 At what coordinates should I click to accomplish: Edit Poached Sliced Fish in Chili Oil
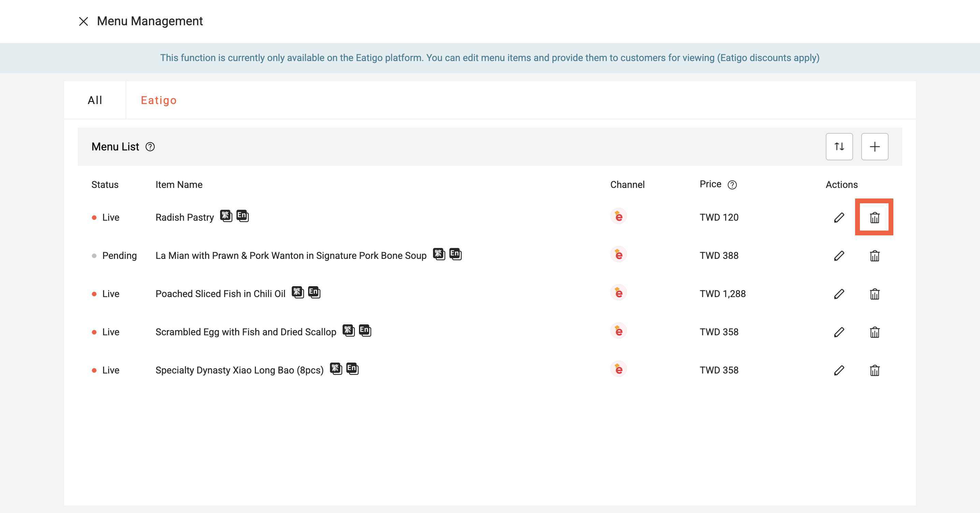(839, 294)
